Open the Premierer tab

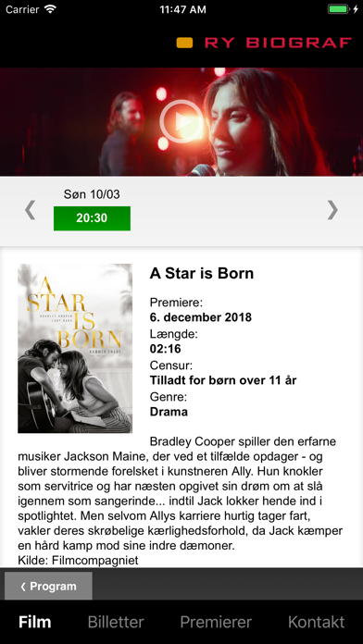[x=216, y=622]
